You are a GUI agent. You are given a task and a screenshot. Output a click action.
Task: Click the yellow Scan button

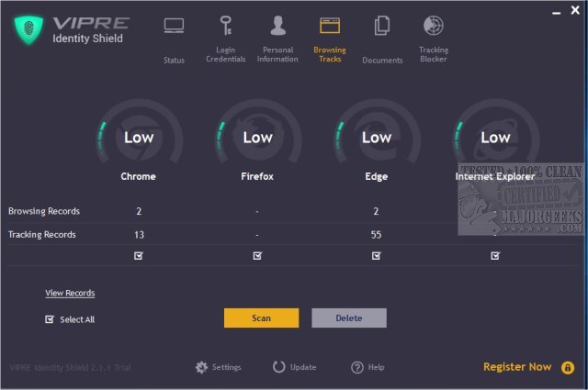click(x=261, y=318)
